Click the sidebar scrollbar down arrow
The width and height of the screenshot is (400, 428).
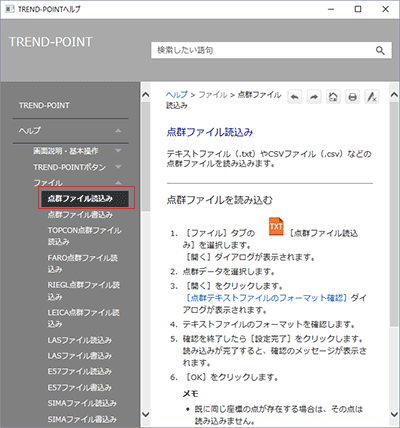pos(146,414)
